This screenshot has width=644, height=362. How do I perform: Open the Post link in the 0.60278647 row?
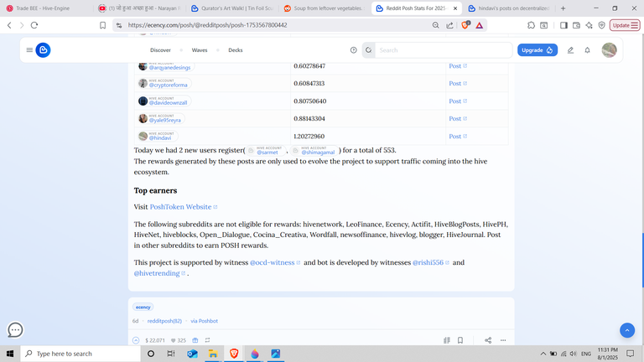tap(458, 65)
